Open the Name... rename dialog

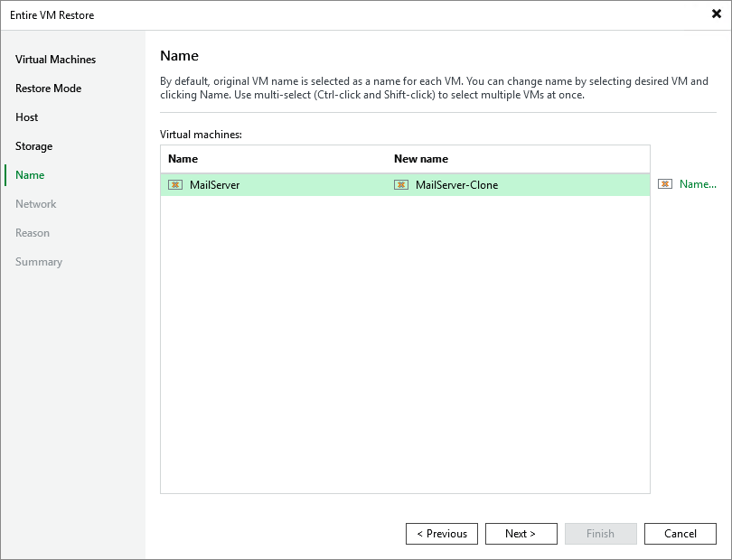point(698,183)
